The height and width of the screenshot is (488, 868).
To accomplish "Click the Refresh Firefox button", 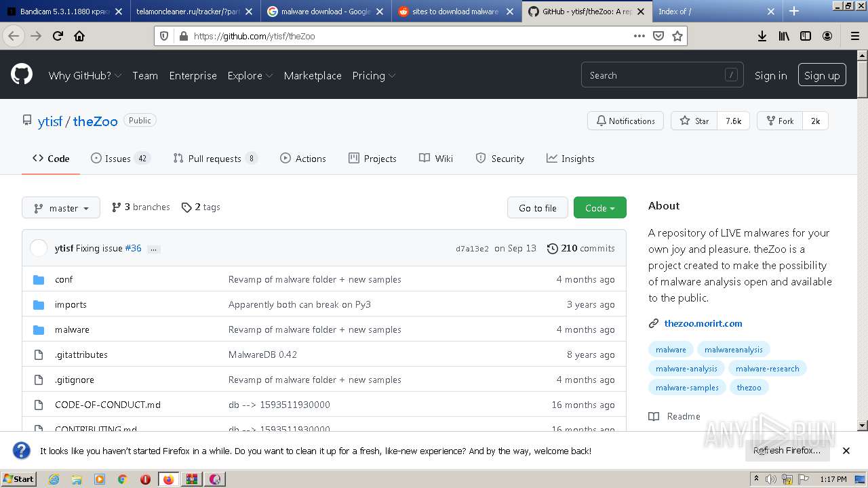I will pyautogui.click(x=787, y=451).
